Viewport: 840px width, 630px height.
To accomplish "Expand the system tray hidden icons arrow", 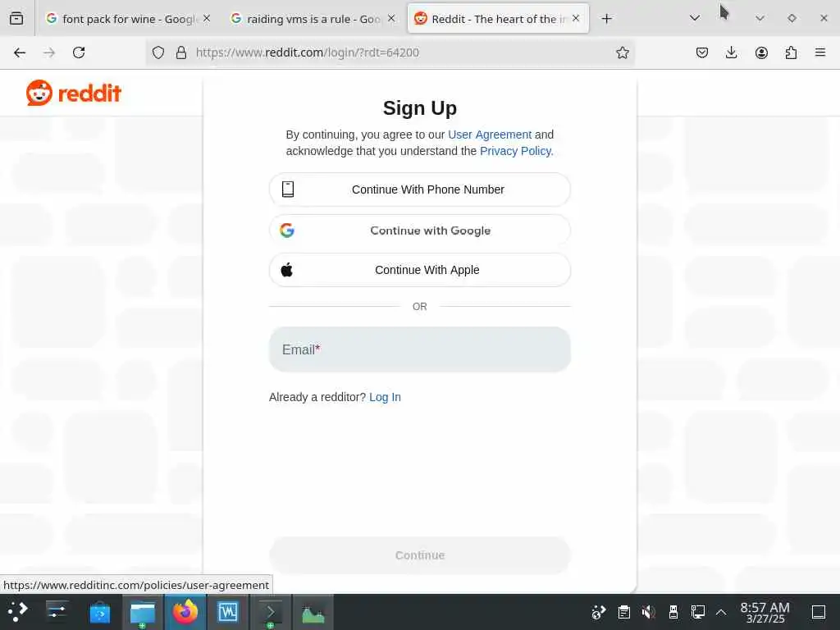I will pyautogui.click(x=721, y=612).
